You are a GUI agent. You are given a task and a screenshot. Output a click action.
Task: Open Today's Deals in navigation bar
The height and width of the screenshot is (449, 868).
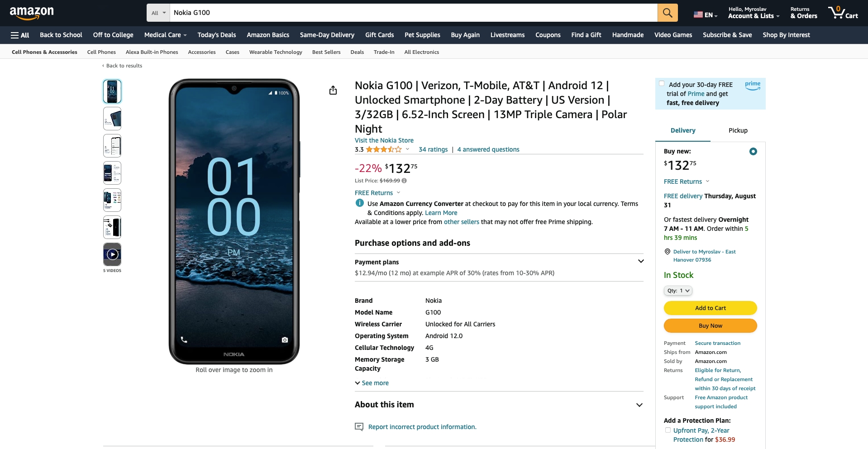click(x=217, y=35)
